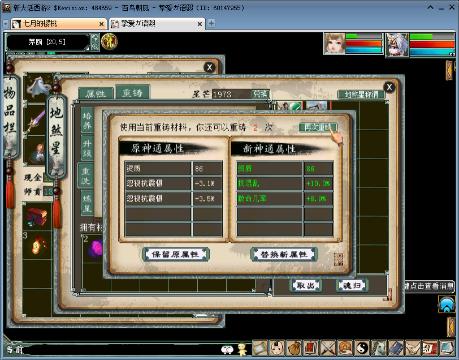The width and height of the screenshot is (459, 360).
Task: Click the white-haired pet portrait
Action: click(x=397, y=44)
